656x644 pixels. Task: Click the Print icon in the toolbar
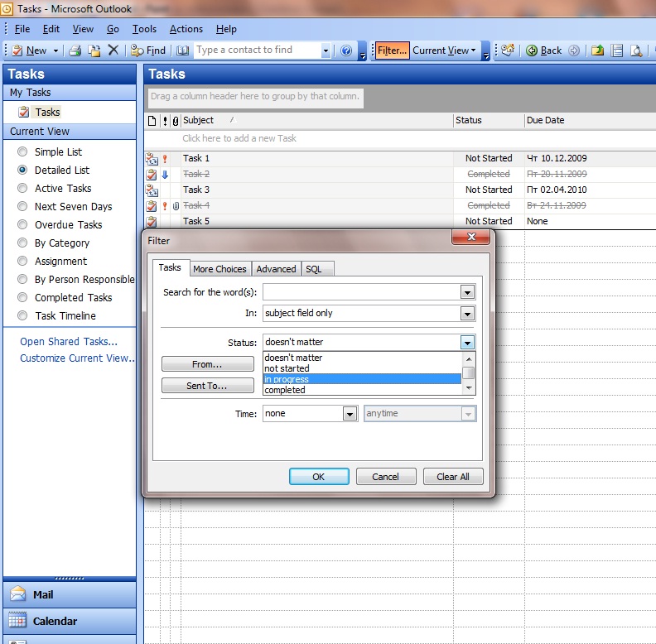75,50
